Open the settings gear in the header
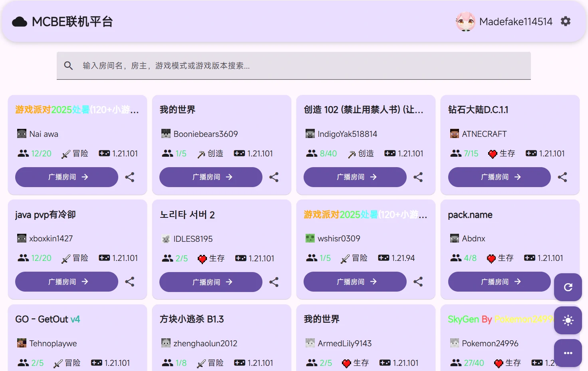Viewport: 588px width, 371px height. click(x=566, y=21)
